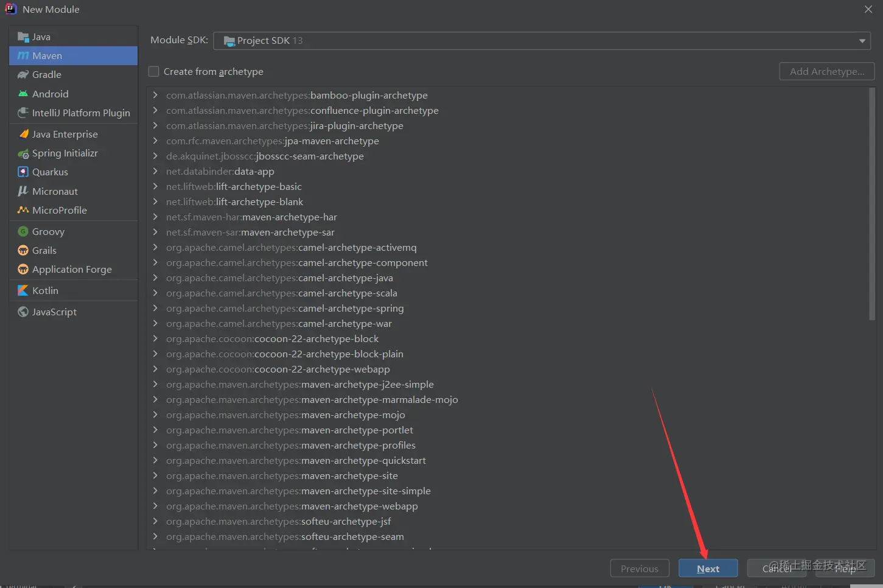This screenshot has width=883, height=588.
Task: Expand maven-archetype-webapp node
Action: tap(156, 506)
